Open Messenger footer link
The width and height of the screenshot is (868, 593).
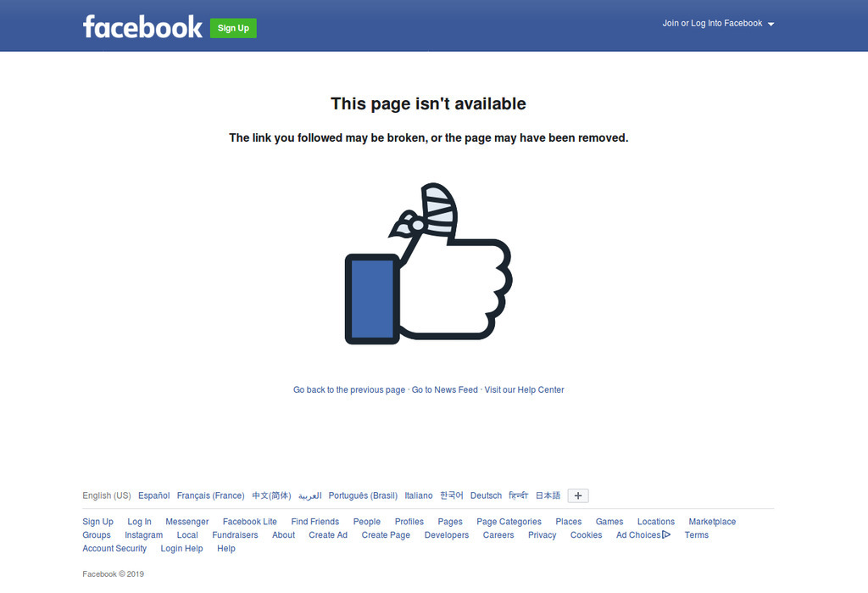pyautogui.click(x=187, y=522)
